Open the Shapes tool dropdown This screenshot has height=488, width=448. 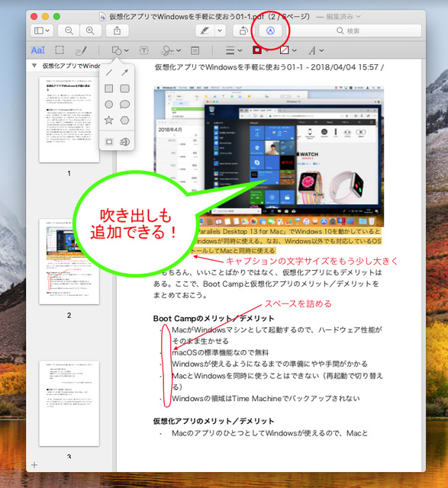(x=120, y=50)
